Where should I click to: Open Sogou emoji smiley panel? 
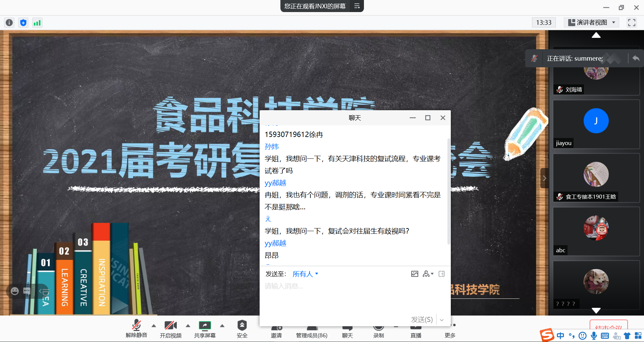(583, 336)
